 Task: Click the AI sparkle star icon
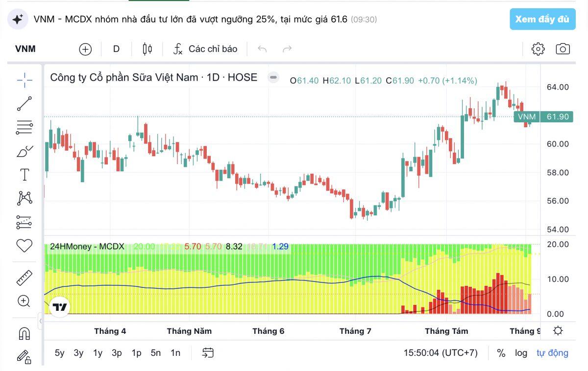17,20
